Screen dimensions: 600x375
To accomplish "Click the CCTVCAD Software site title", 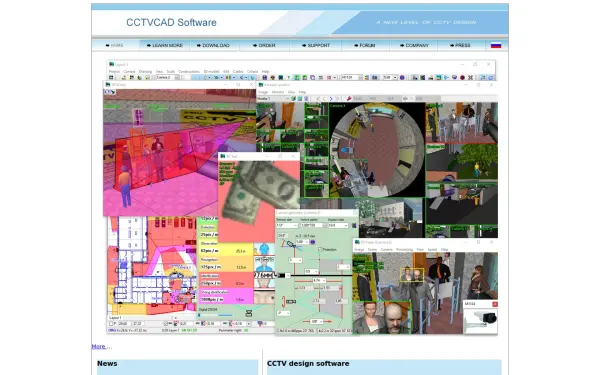I will (x=171, y=22).
